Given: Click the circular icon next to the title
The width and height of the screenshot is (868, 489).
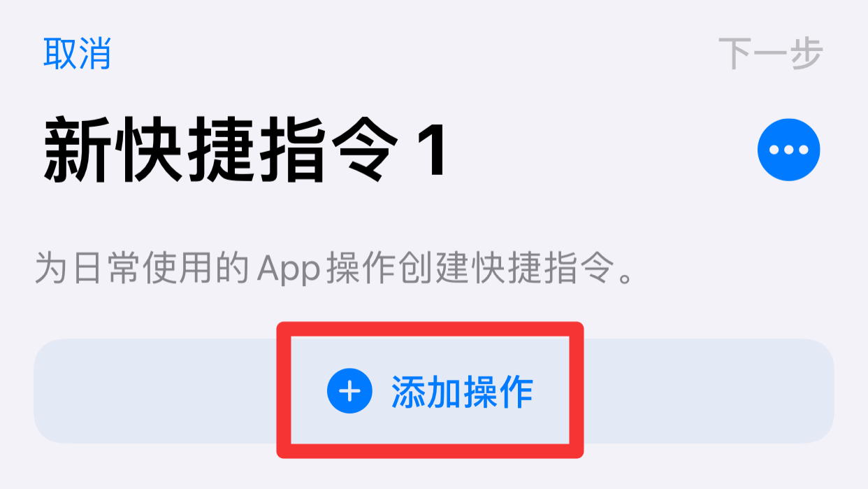Looking at the screenshot, I should (788, 150).
